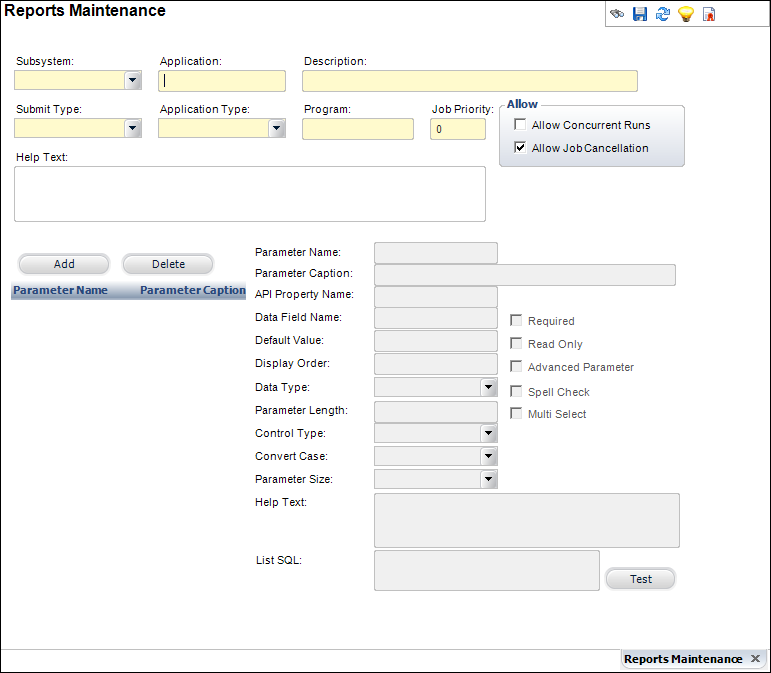Open the Submit Type dropdown
771x673 pixels.
click(133, 128)
